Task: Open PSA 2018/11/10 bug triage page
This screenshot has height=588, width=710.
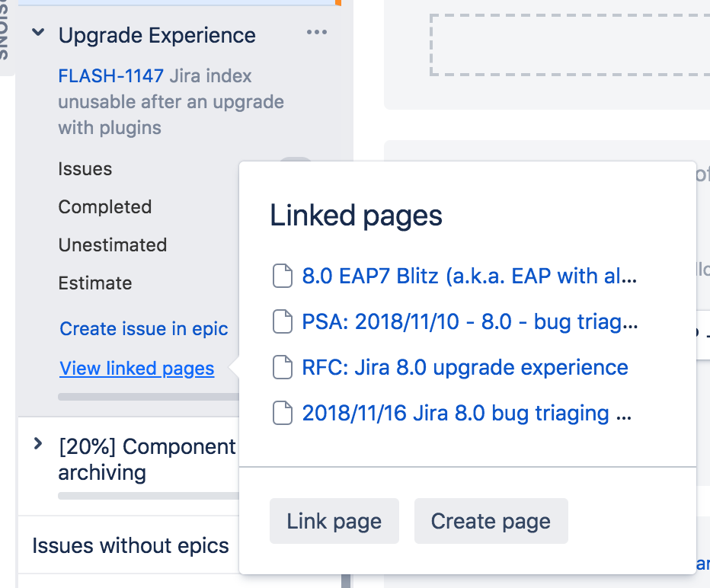Action: coord(470,322)
